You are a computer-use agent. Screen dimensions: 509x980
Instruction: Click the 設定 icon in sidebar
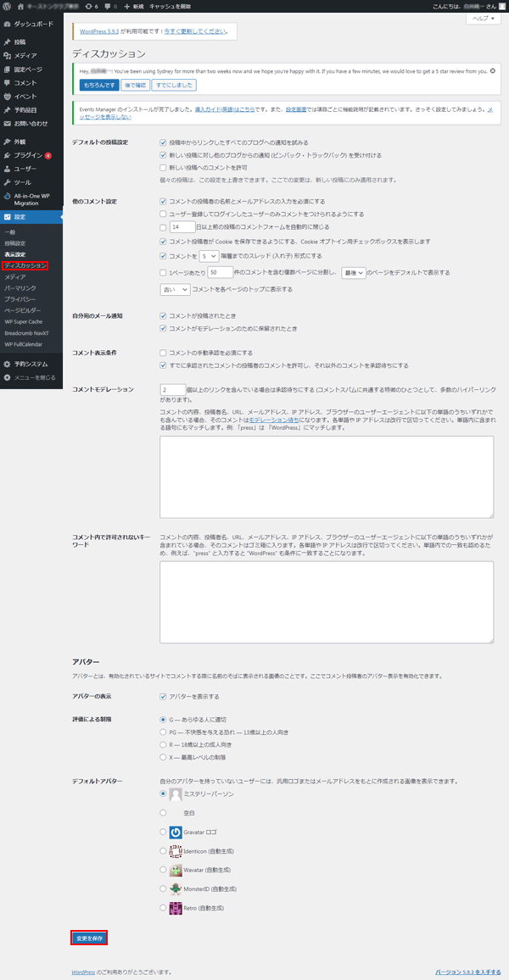click(7, 217)
